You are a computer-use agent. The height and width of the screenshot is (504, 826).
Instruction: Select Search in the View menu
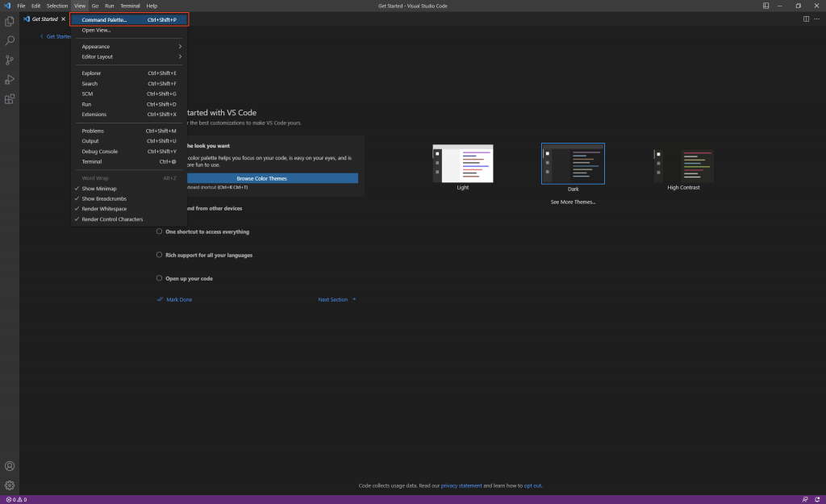pyautogui.click(x=129, y=83)
